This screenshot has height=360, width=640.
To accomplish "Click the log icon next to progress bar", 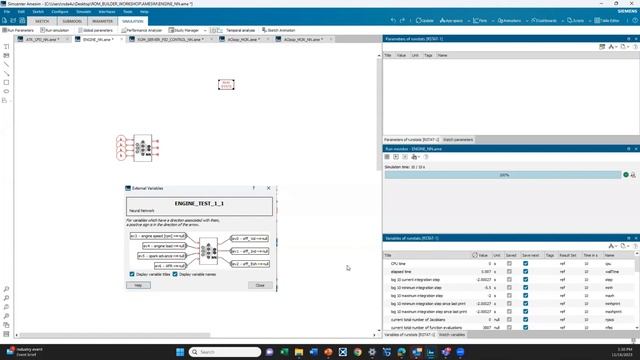I will tap(633, 175).
